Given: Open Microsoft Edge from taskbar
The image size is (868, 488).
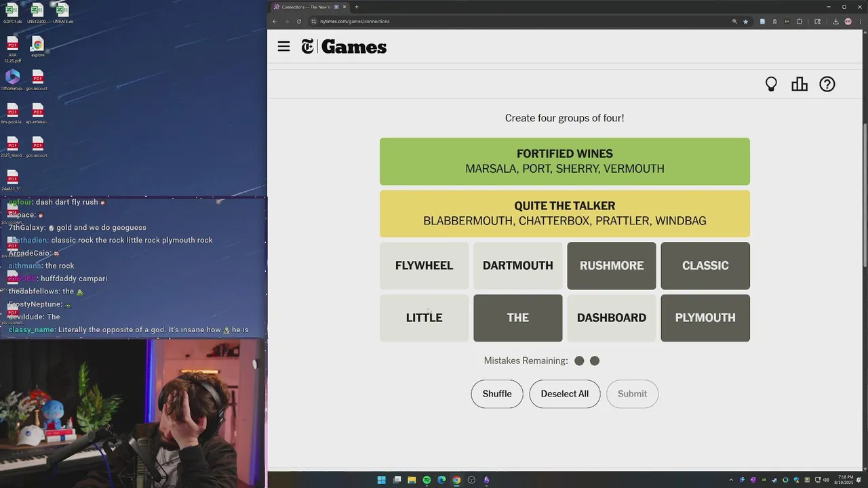Looking at the screenshot, I should click(x=441, y=480).
